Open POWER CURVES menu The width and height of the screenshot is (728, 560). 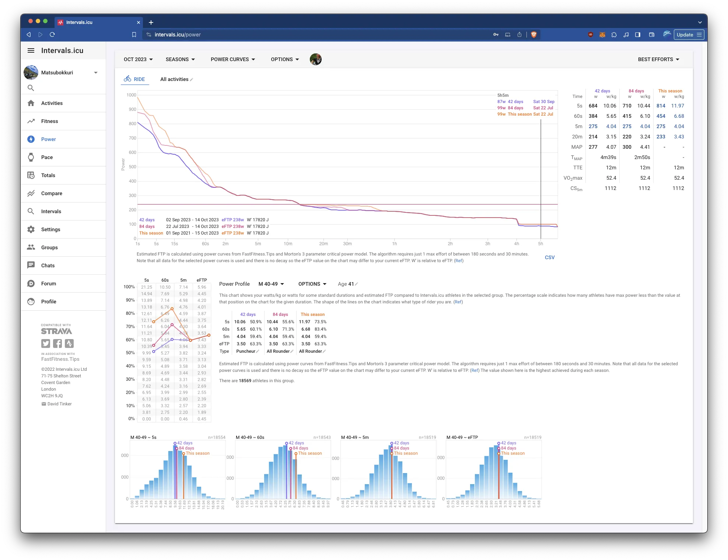[x=233, y=59]
